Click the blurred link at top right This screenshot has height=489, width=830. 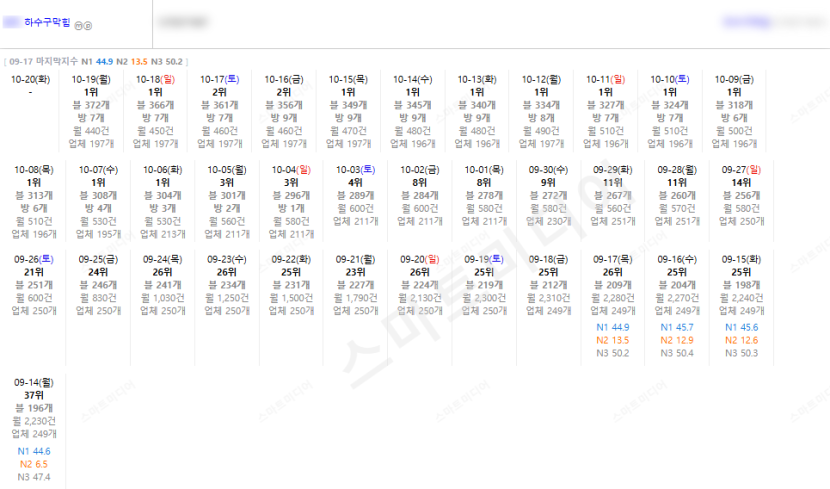(x=746, y=22)
